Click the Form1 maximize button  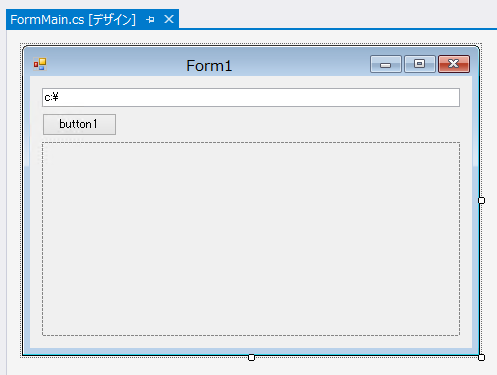point(420,64)
